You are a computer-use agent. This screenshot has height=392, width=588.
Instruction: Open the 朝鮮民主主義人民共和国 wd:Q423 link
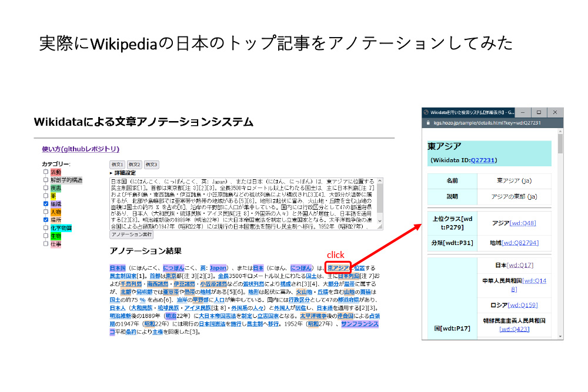[514, 329]
